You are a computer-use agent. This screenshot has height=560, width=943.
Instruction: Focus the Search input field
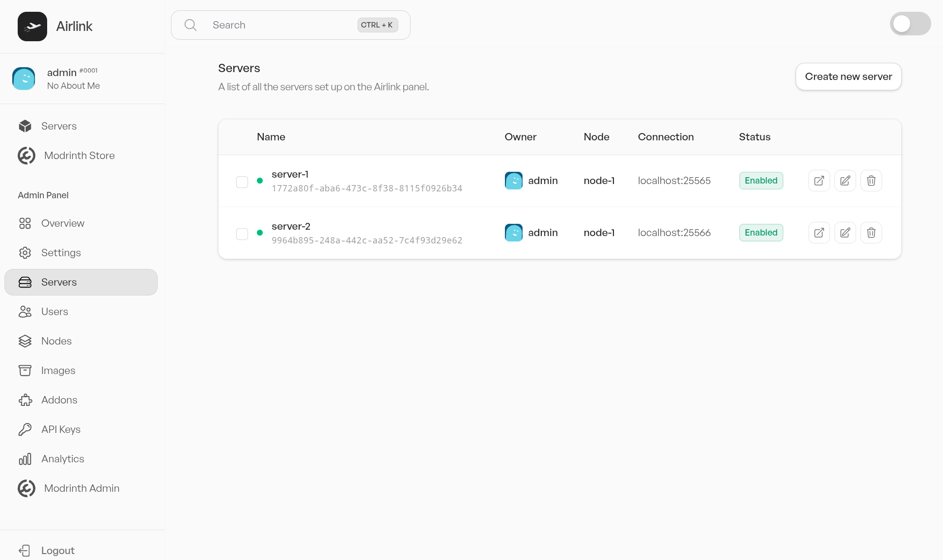280,25
